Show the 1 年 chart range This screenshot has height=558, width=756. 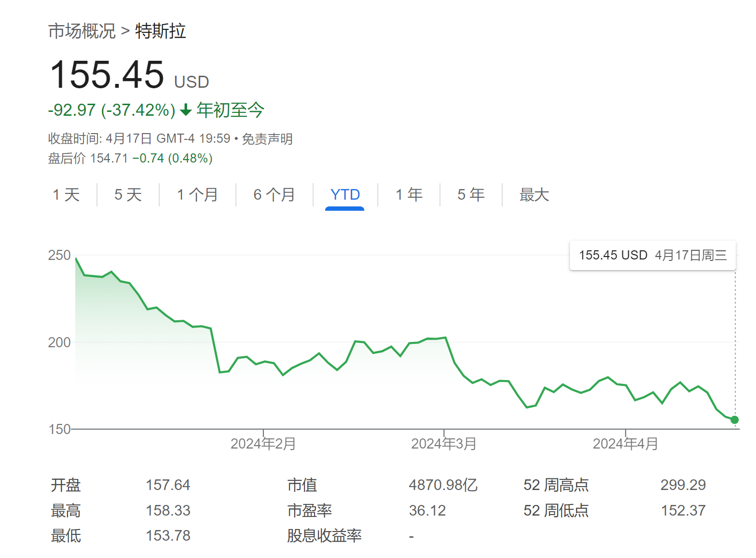(409, 195)
